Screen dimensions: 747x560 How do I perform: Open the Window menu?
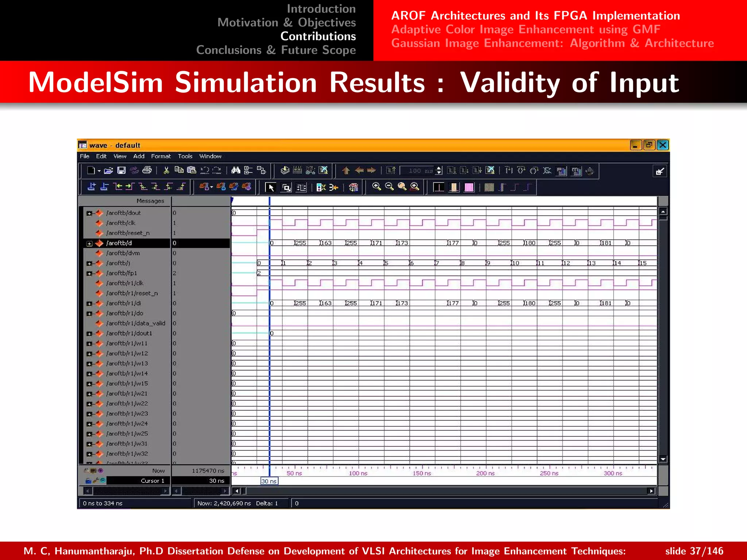(x=210, y=156)
